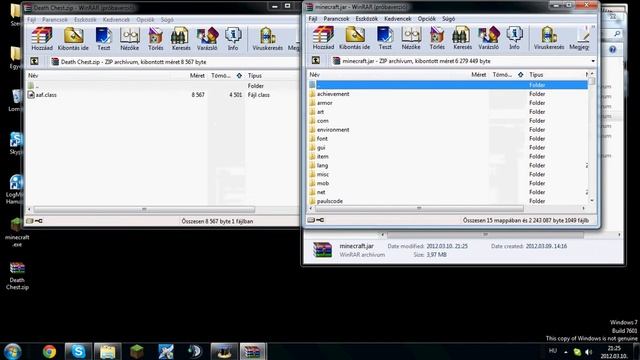This screenshot has height=360, width=640.
Task: Click Keresés icon in minecraft.jar window
Action: tap(462, 38)
